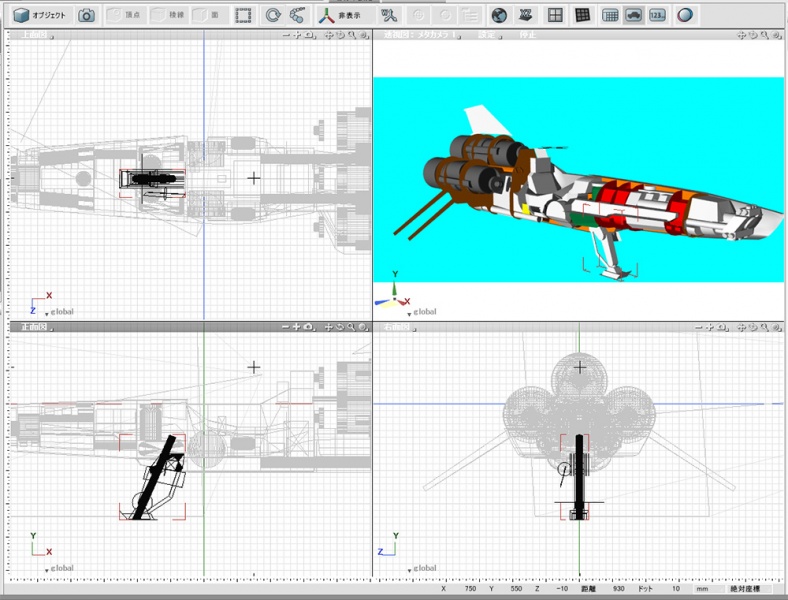Select the rotate tool in 上面図 header
788x600 pixels.
coord(340,35)
